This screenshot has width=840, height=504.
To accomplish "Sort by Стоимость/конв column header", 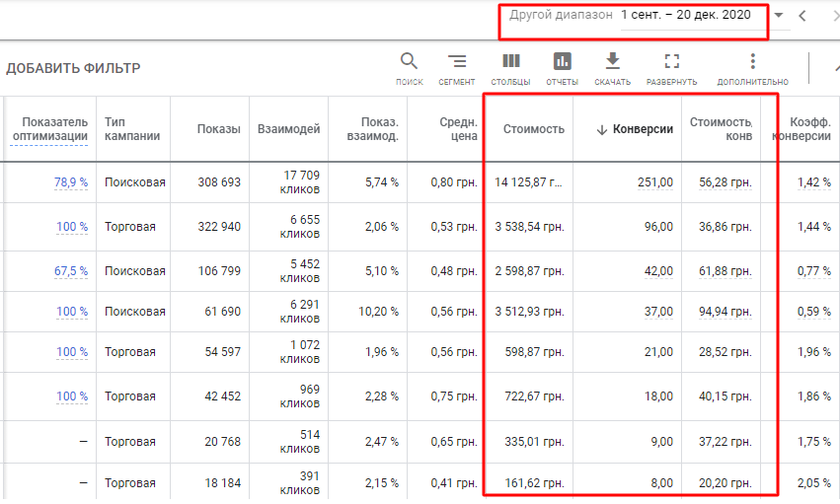I will pyautogui.click(x=722, y=129).
